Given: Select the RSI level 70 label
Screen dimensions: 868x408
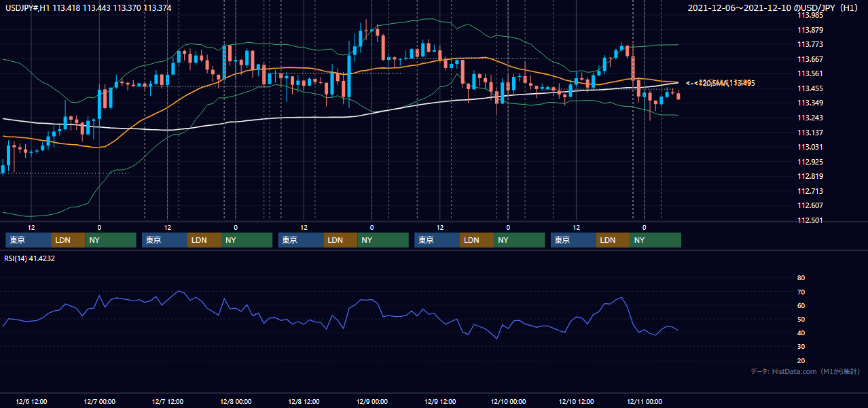Looking at the screenshot, I should [801, 292].
